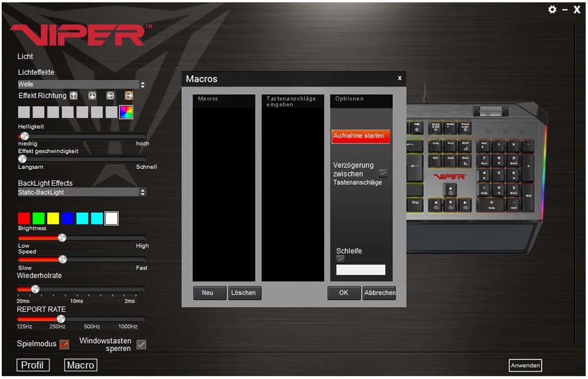This screenshot has width=588, height=379.
Task: Click the Wiederholrate slider handle
Action: tap(35, 289)
